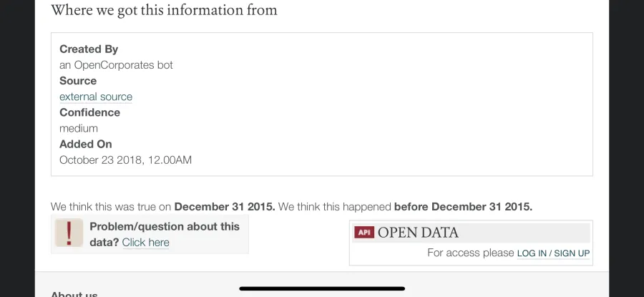The width and height of the screenshot is (644, 297).
Task: Click the bold 'December 31 2015.' date text
Action: 225,207
